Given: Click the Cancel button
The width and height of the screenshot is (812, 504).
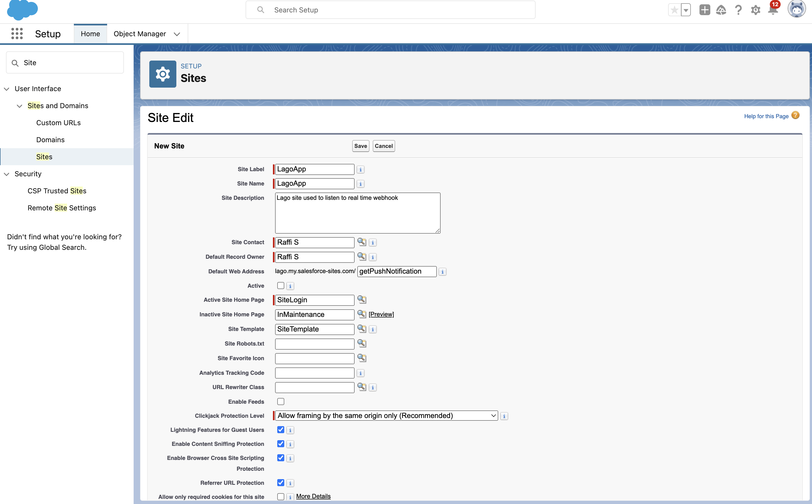Looking at the screenshot, I should click(384, 146).
